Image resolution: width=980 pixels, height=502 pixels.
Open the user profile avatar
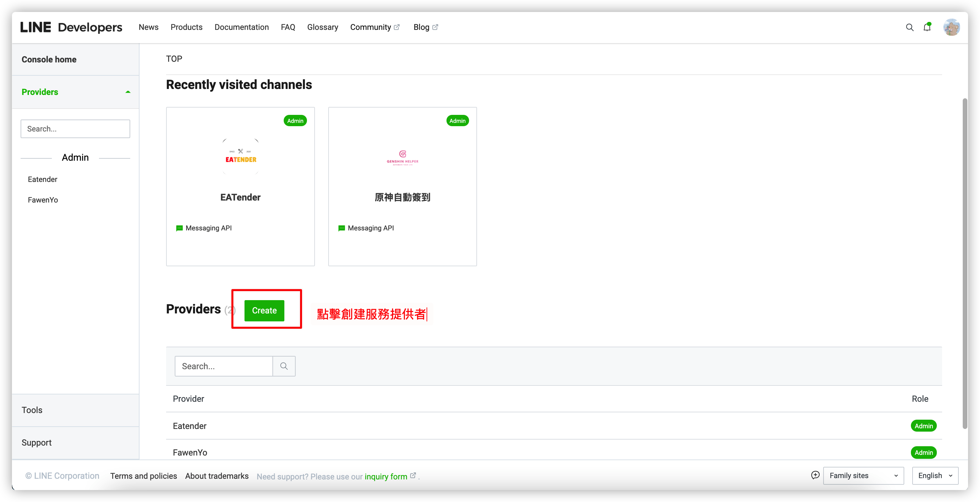tap(951, 27)
